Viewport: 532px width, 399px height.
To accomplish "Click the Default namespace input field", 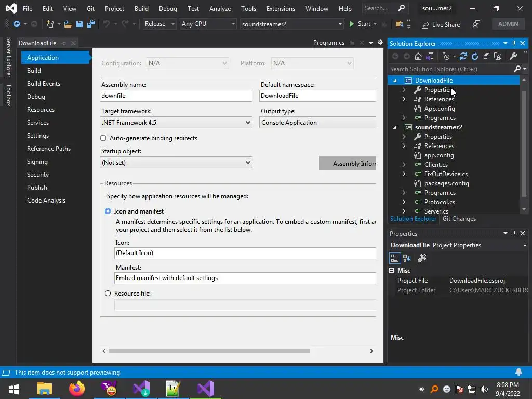I will 318,96.
